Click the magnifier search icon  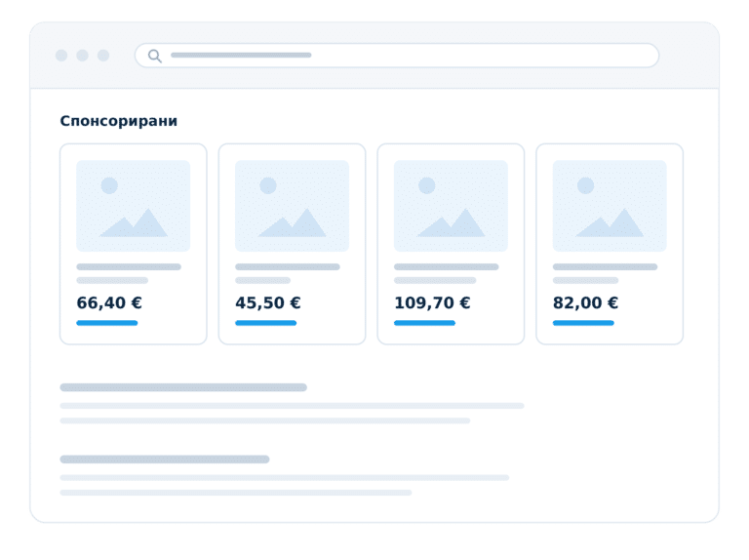tap(155, 56)
